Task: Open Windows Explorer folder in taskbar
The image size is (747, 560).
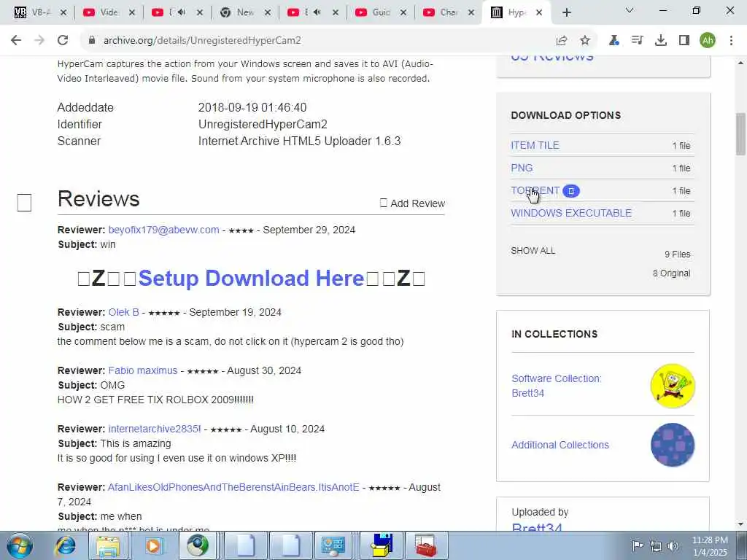Action: [x=108, y=545]
